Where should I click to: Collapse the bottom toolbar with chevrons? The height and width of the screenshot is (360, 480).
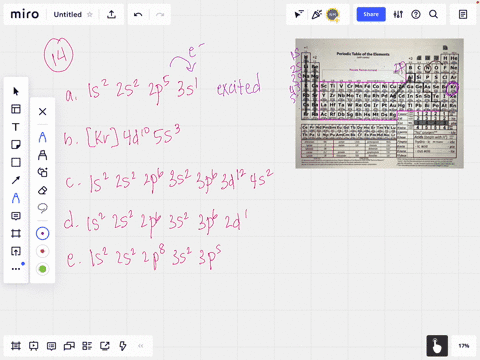pyautogui.click(x=141, y=346)
